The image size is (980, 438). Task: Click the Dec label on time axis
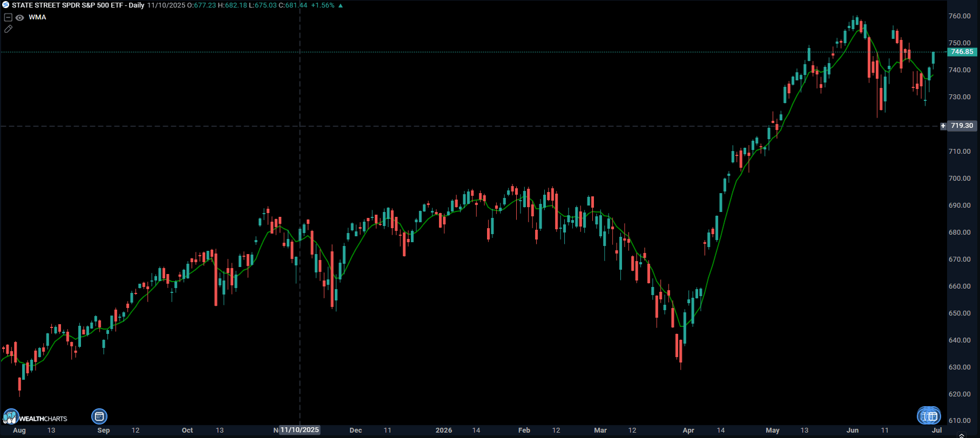356,430
